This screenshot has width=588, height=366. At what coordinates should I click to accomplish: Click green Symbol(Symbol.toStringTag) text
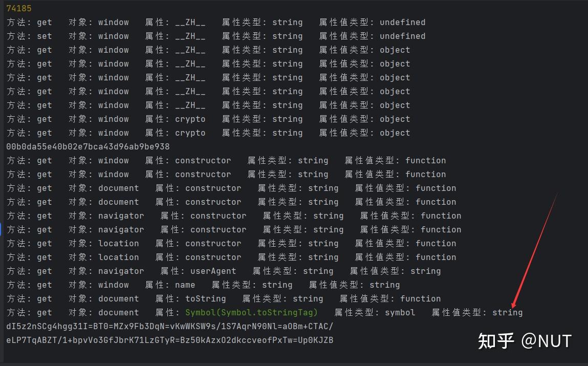point(251,312)
